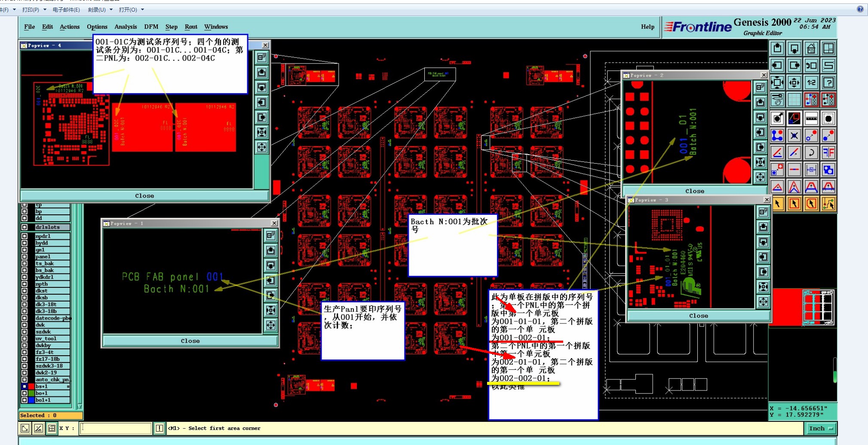868x445 pixels.
Task: Click Close button of Popview 4
Action: 144,196
